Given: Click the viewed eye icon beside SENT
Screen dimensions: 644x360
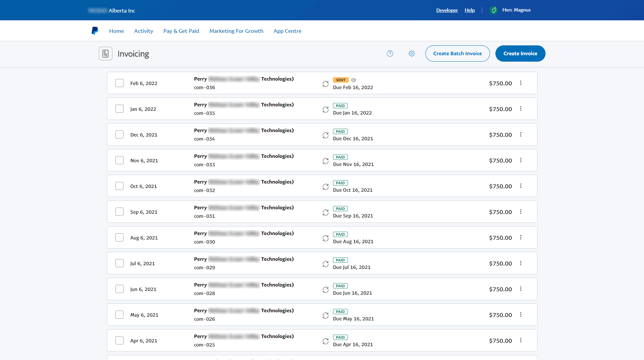Looking at the screenshot, I should point(353,80).
